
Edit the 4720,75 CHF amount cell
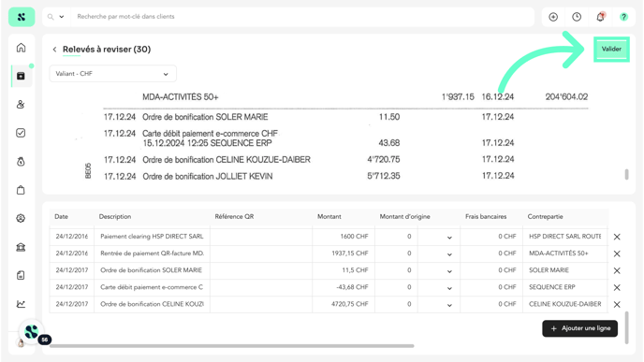(x=344, y=304)
